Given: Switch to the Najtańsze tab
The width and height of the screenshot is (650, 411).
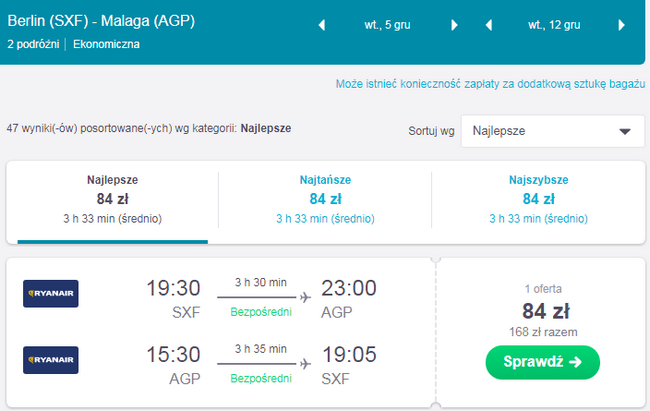Looking at the screenshot, I should coord(325,199).
